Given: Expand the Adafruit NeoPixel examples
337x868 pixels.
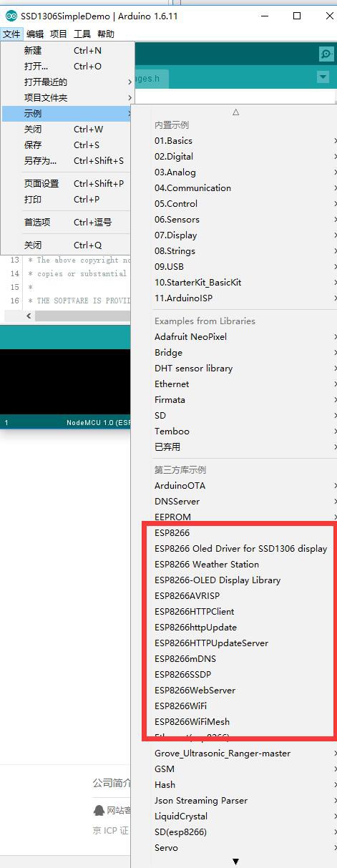Looking at the screenshot, I should (x=243, y=337).
